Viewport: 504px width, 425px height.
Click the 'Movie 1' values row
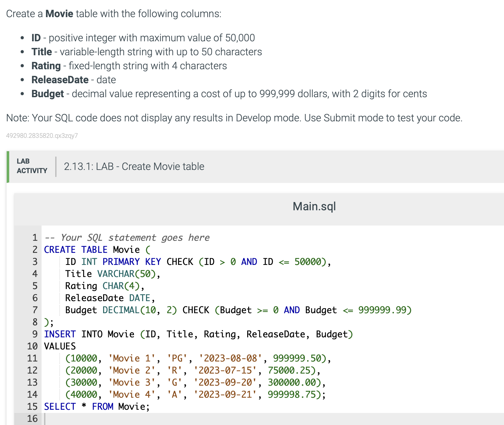[198, 358]
